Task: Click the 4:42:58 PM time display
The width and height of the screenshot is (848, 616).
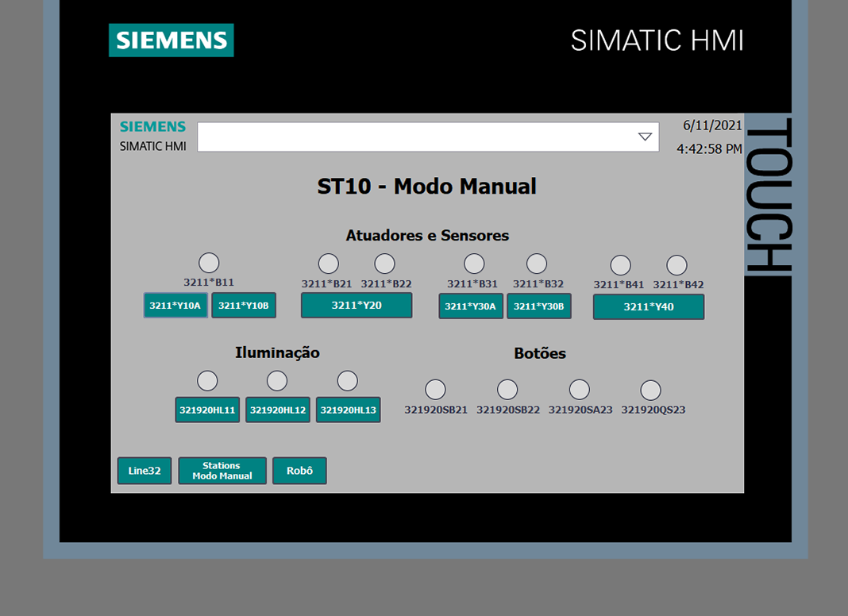Action: point(709,148)
